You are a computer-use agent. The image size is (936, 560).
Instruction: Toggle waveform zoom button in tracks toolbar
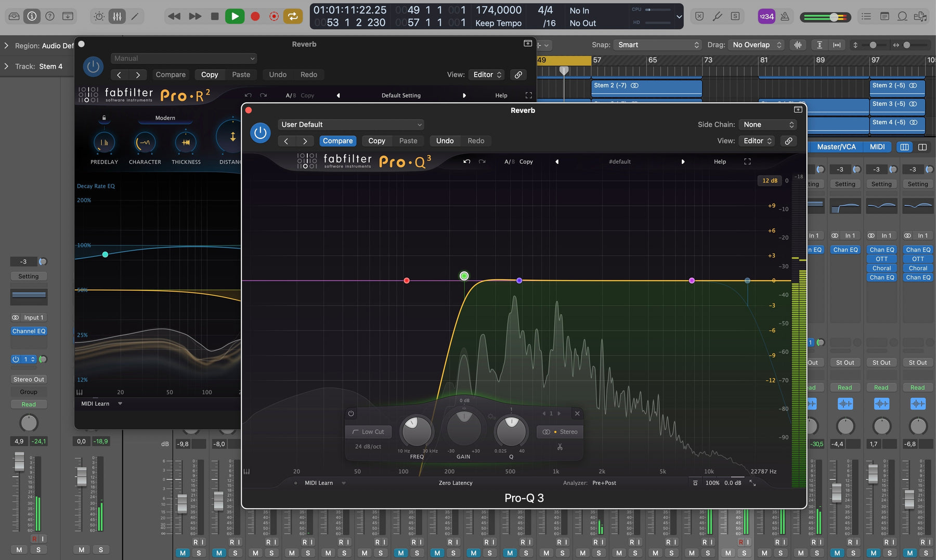point(798,45)
